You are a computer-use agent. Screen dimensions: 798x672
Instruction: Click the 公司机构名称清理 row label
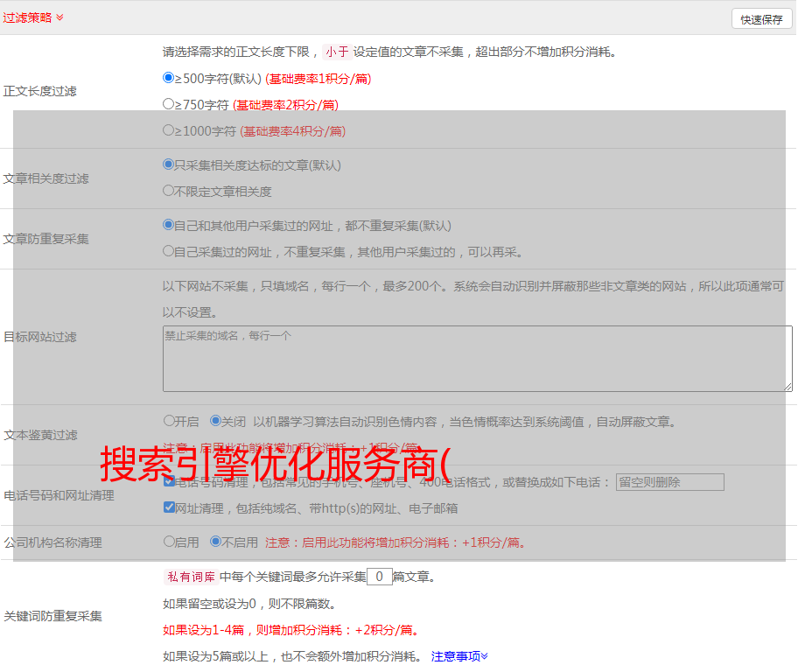click(52, 542)
